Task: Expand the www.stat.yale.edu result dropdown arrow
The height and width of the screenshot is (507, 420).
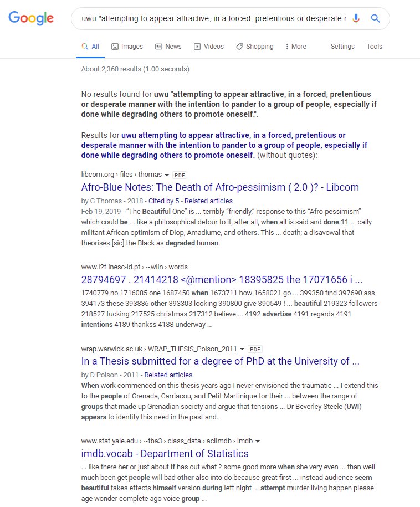Action: [258, 442]
